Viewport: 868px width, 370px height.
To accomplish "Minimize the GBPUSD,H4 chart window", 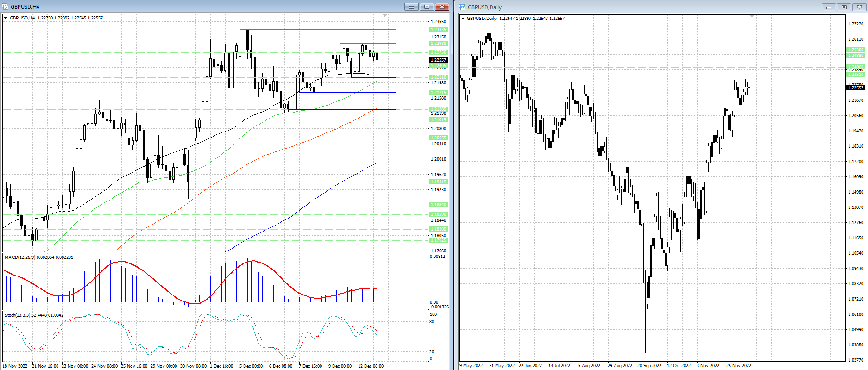I will pos(411,6).
